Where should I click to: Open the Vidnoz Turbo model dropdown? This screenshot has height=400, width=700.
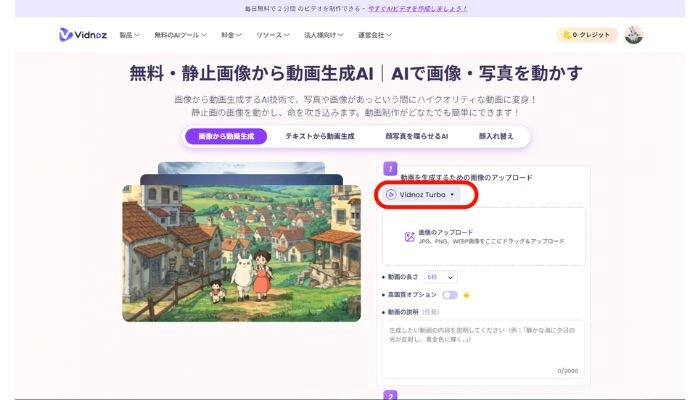tap(421, 195)
